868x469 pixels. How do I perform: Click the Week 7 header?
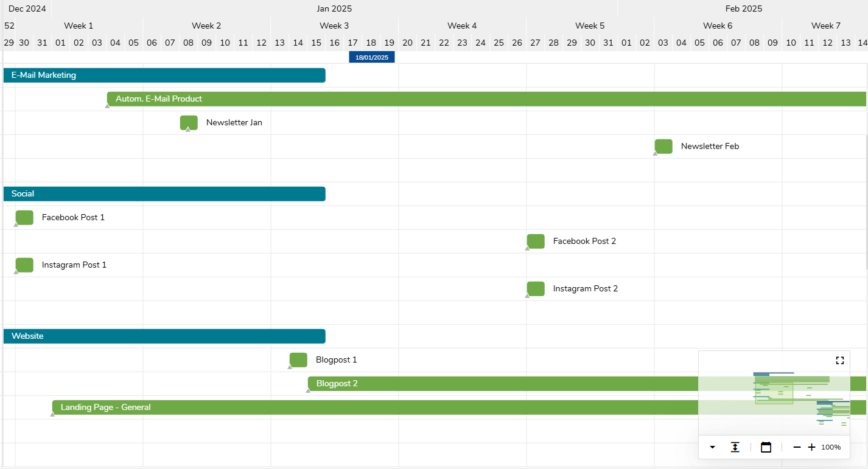click(826, 26)
